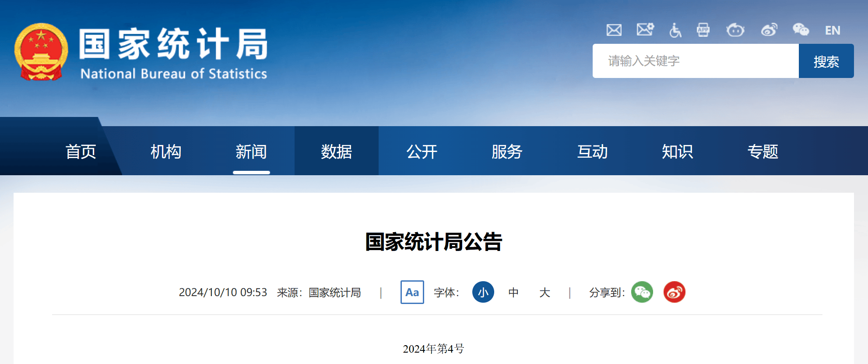Open the header Weibo icon
Screen dimensions: 868x364
pos(769,30)
